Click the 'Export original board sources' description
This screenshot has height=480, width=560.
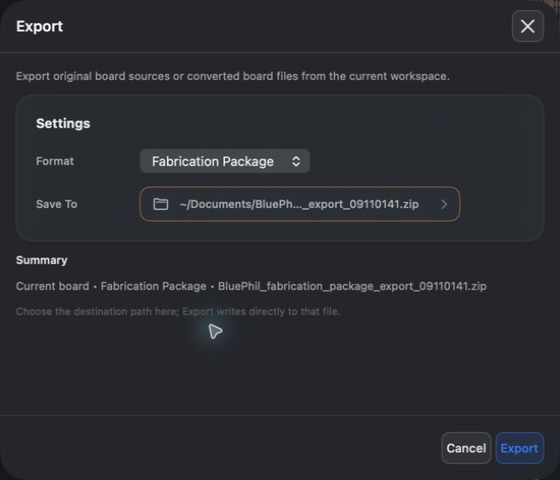point(232,76)
